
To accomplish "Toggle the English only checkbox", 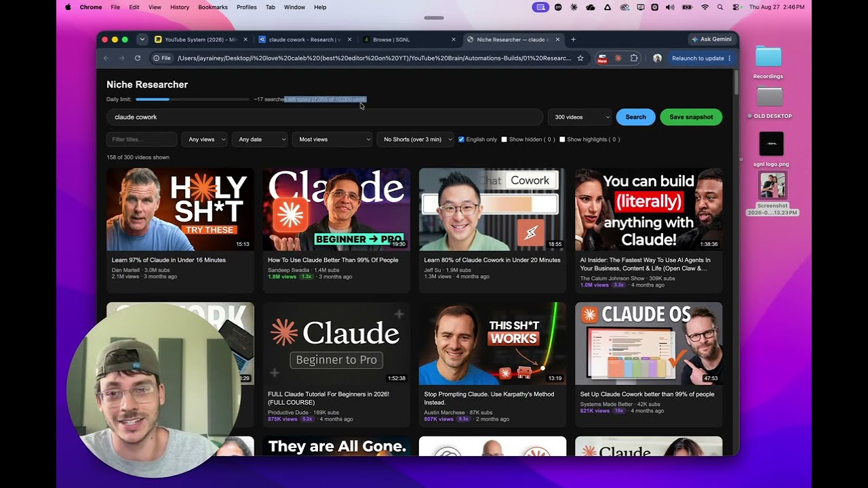I will pyautogui.click(x=461, y=140).
